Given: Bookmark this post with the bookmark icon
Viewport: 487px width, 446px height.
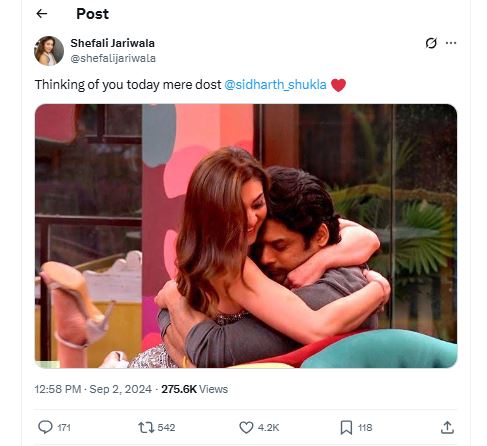Looking at the screenshot, I should click(x=346, y=427).
